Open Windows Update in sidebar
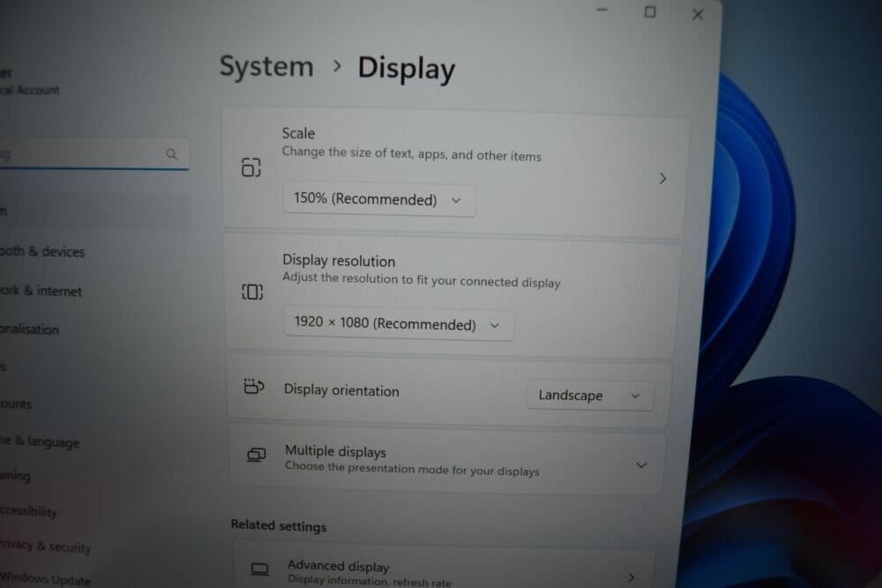882x588 pixels. pyautogui.click(x=45, y=579)
